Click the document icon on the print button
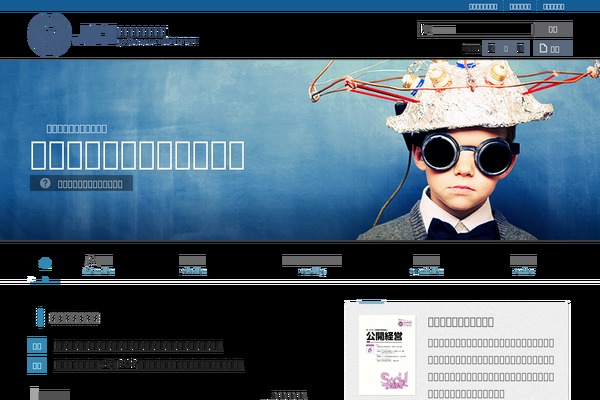The height and width of the screenshot is (400, 600). 543,48
